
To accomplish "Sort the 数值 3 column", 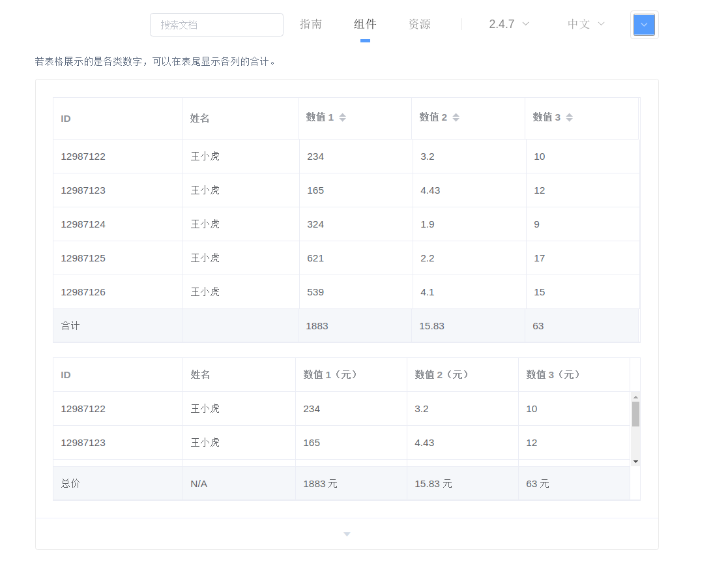I will [x=569, y=117].
